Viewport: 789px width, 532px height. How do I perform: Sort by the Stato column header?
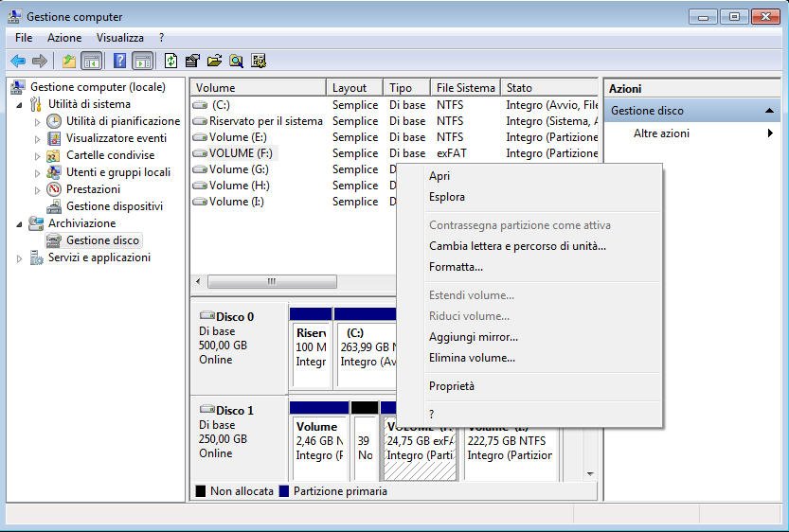click(549, 87)
